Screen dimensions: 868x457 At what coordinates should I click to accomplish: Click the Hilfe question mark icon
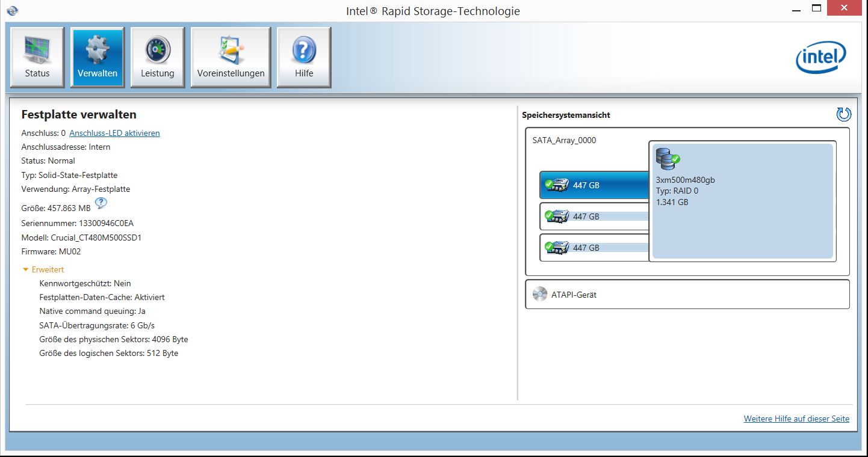(x=304, y=49)
